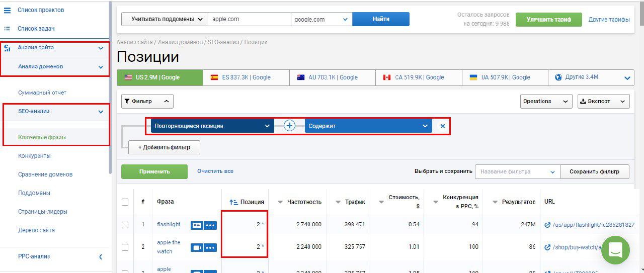The height and width of the screenshot is (273, 644).
Task: Open the hamburger icon beside Список проектов
Action: (x=7, y=10)
